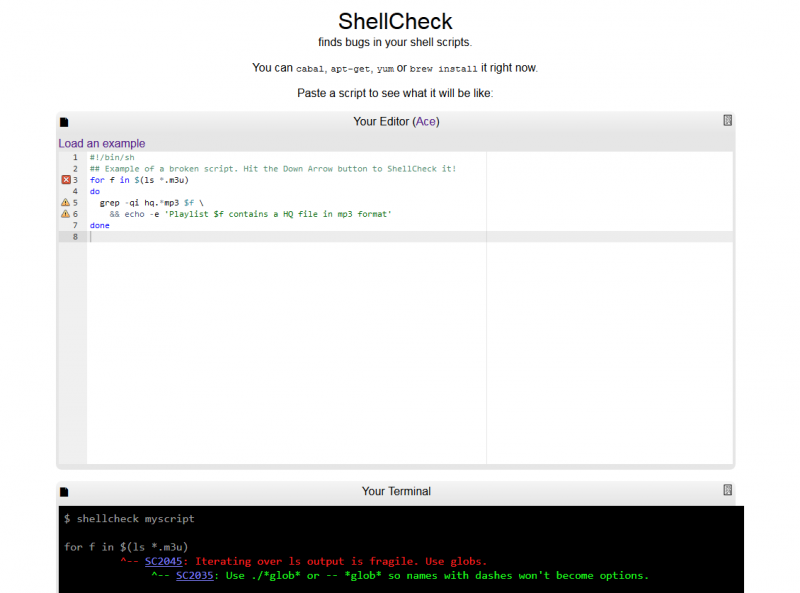Viewport: 800px width, 593px height.
Task: Click the 'done' keyword in the script
Action: click(100, 225)
